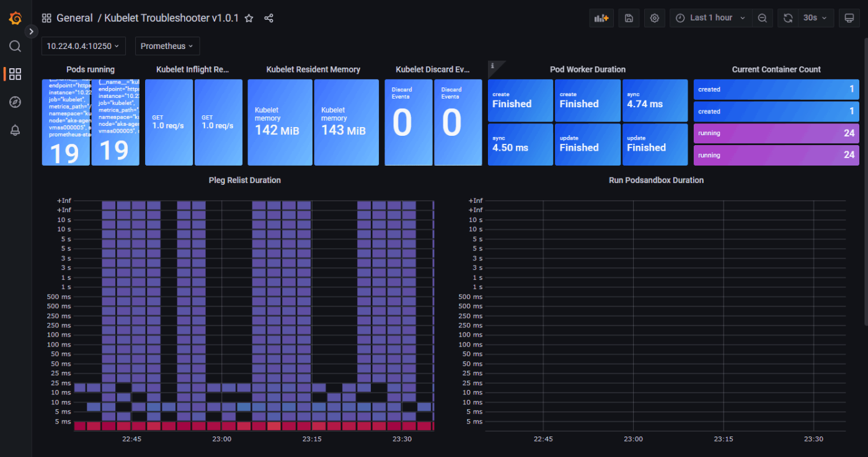The width and height of the screenshot is (868, 457).
Task: Show the Pod Worker Duration info icon
Action: [492, 65]
